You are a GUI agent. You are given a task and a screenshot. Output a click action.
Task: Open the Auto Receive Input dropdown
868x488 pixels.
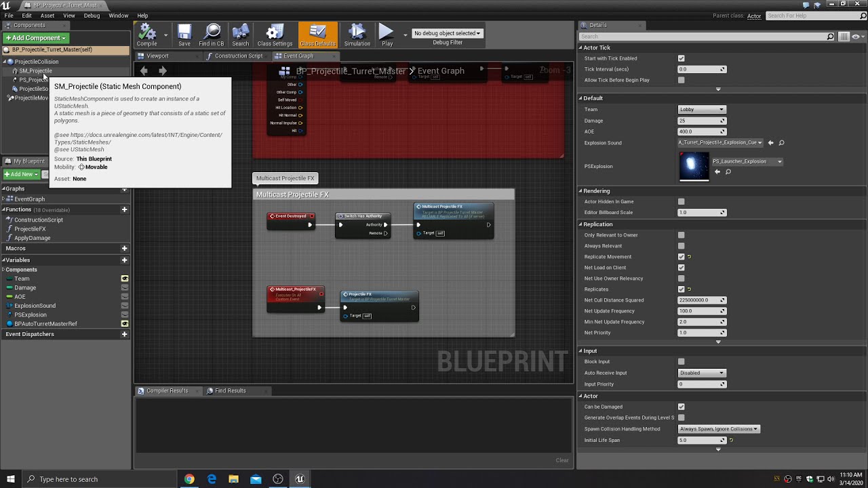click(702, 373)
